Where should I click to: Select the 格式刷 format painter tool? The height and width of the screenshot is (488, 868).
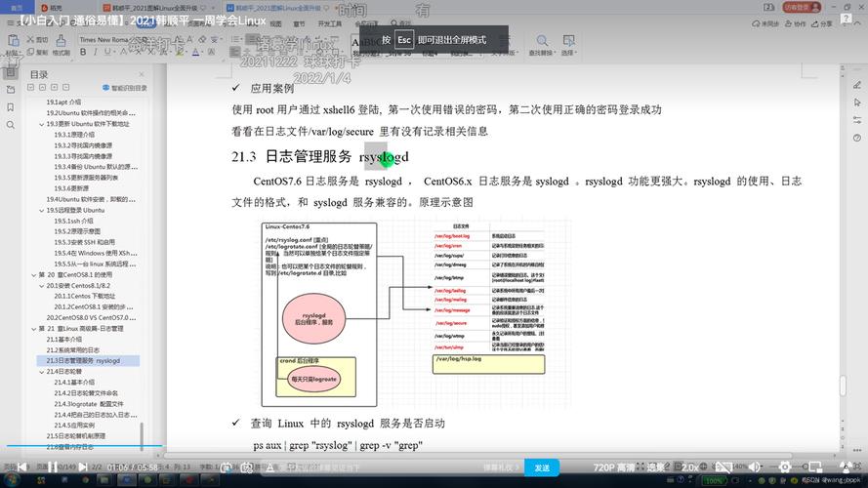[x=61, y=45]
